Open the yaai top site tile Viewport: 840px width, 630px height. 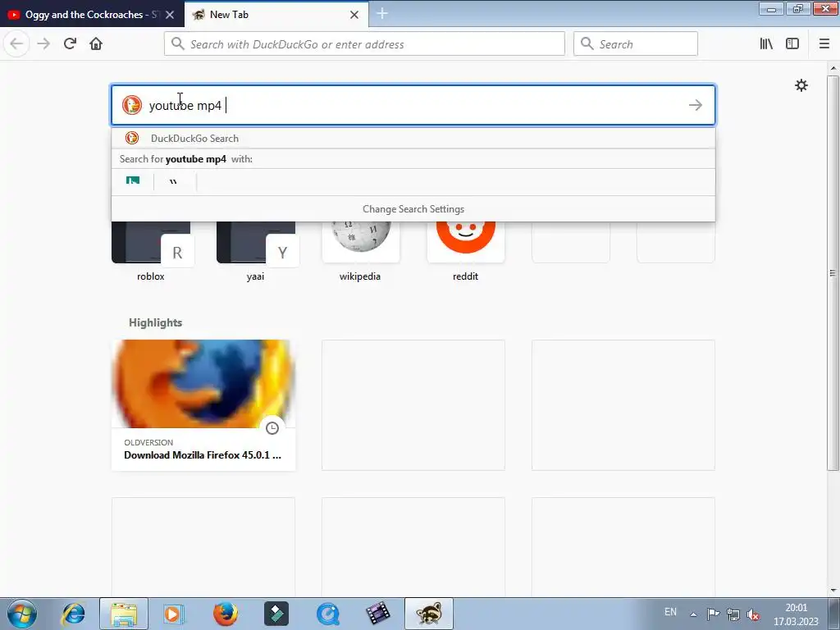point(256,252)
